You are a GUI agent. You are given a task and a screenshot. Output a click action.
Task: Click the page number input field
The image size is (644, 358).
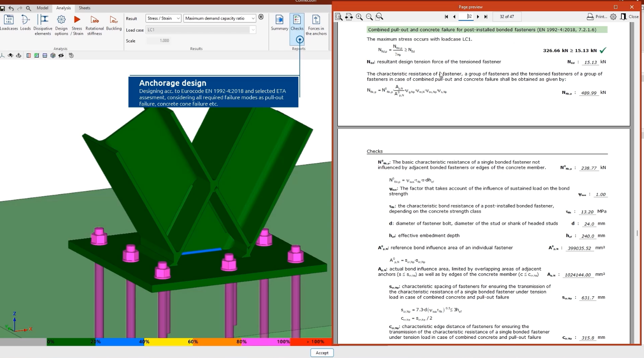pos(466,17)
